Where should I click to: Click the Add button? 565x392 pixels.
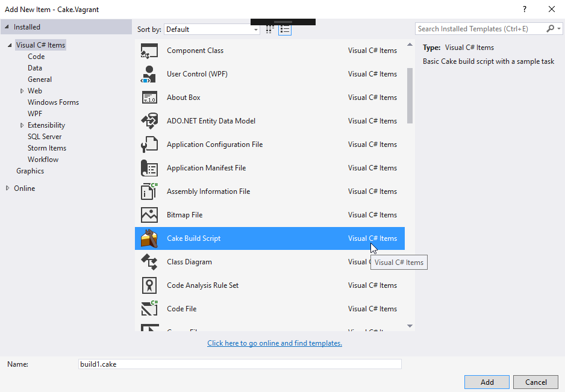pyautogui.click(x=487, y=382)
